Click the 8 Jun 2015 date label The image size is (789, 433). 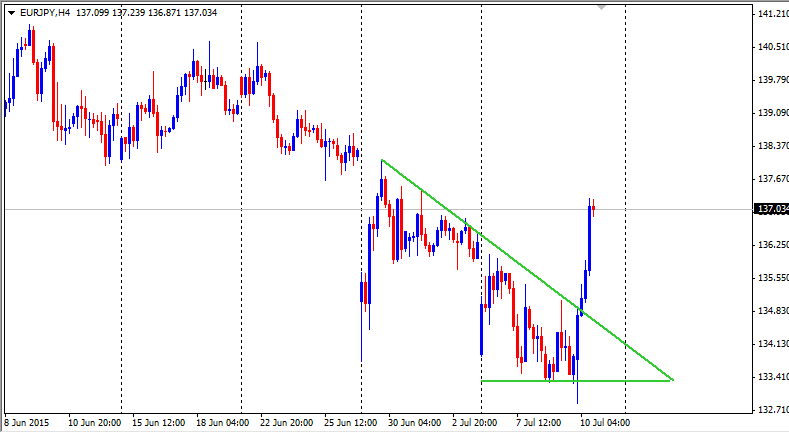pos(27,422)
